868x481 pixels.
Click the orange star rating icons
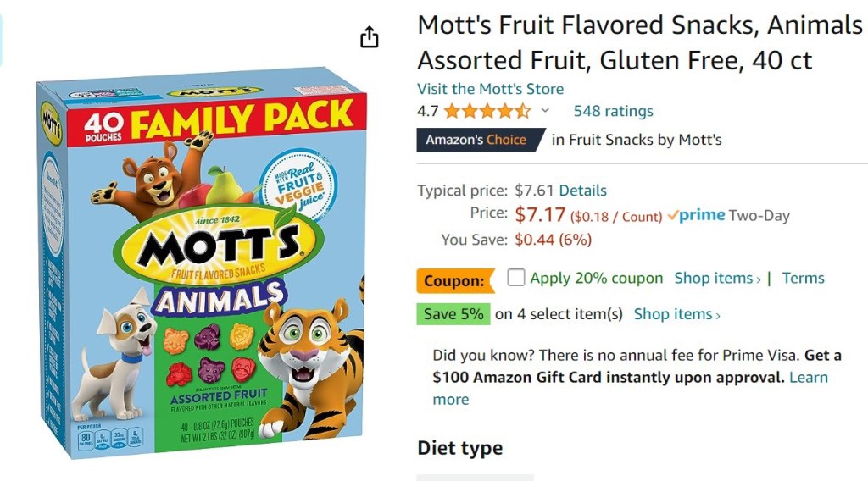(487, 111)
